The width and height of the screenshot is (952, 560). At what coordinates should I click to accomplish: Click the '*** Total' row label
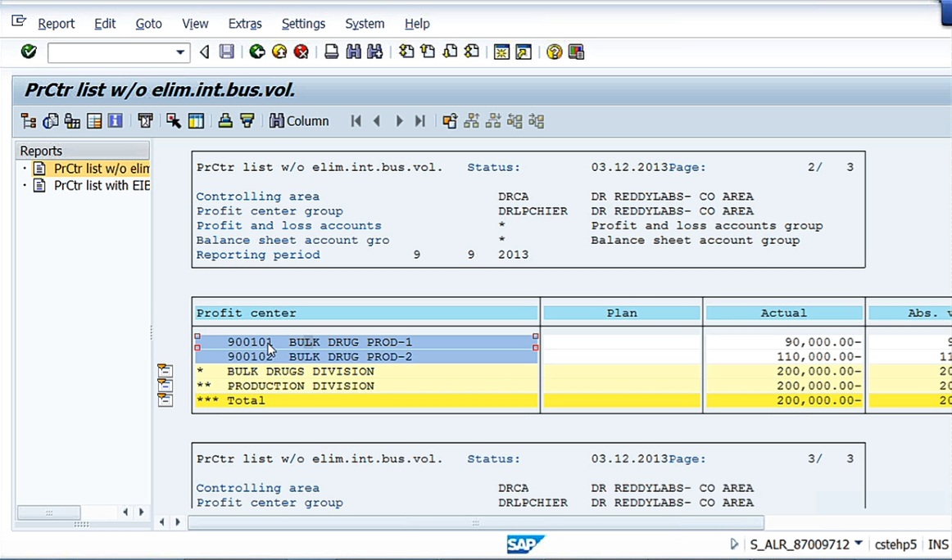coord(231,400)
